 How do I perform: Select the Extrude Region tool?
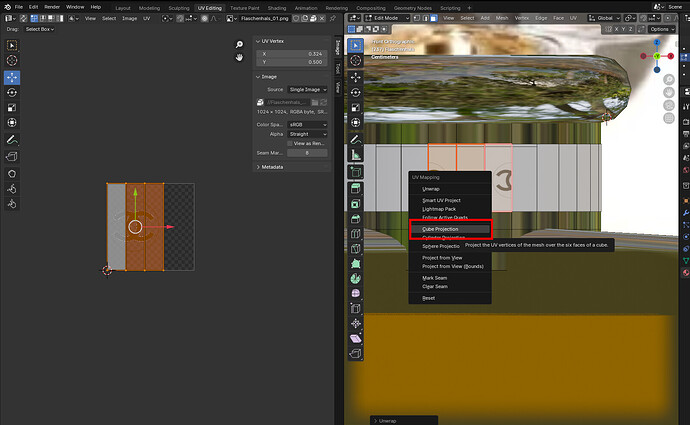[x=356, y=189]
